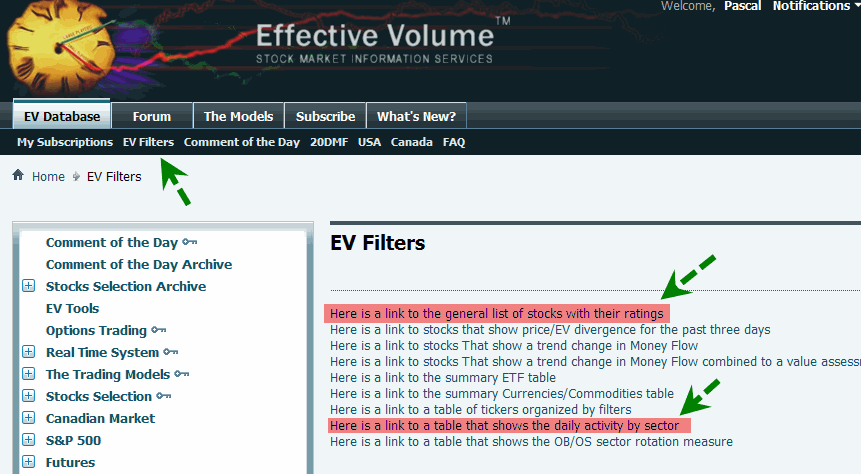The image size is (861, 474).
Task: Expand the S&P 500 node
Action: pyautogui.click(x=29, y=439)
